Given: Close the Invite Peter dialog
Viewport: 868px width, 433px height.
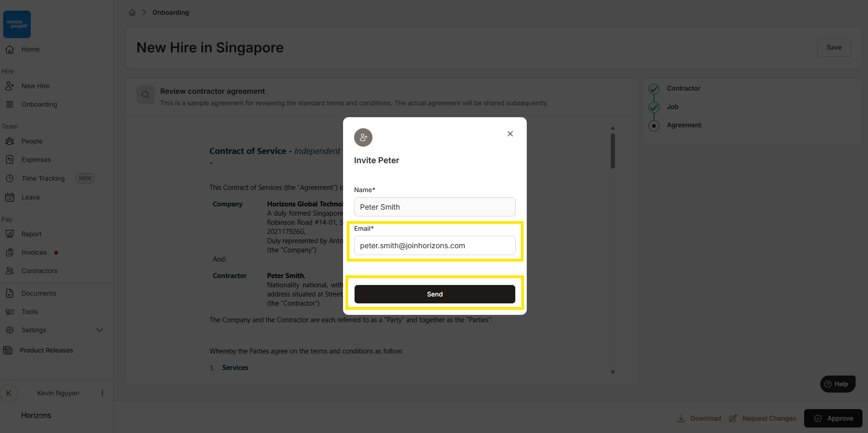Looking at the screenshot, I should [510, 134].
